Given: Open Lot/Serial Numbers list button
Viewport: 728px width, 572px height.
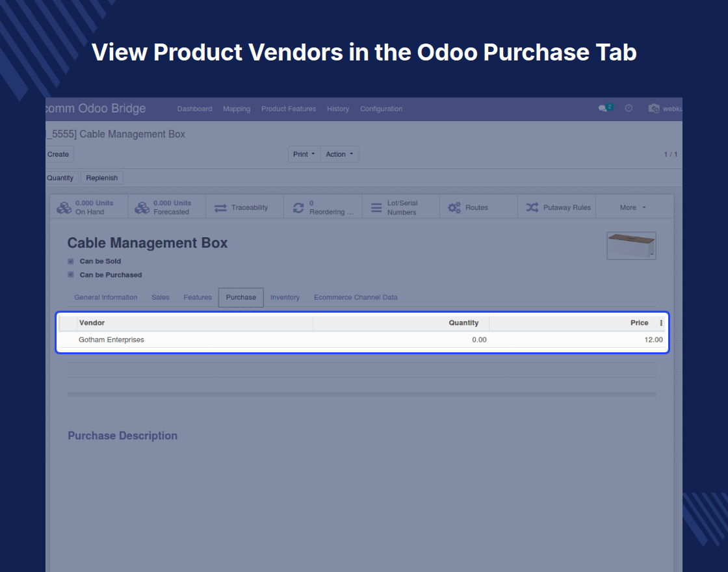Looking at the screenshot, I should click(401, 207).
